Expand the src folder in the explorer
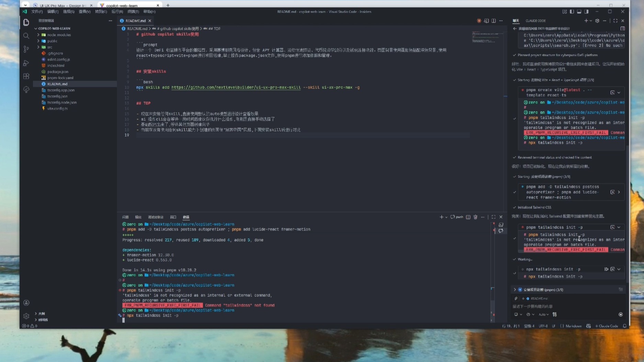 [x=38, y=47]
